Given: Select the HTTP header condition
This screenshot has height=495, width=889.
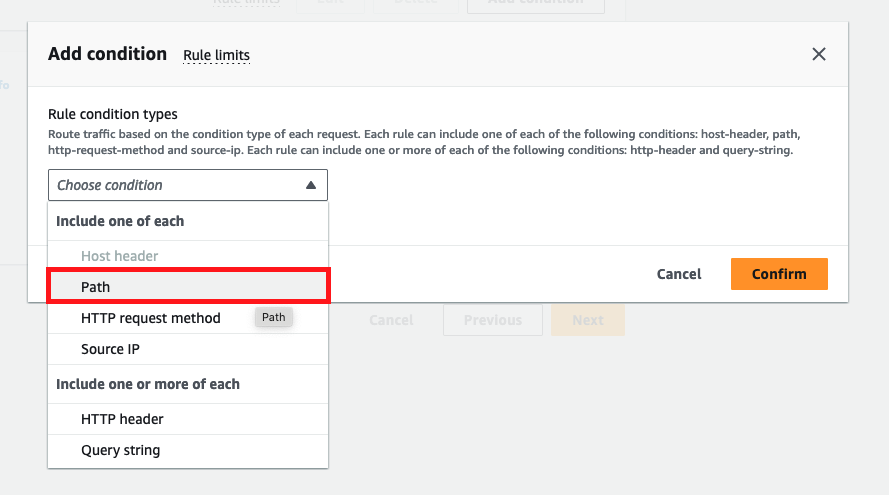Looking at the screenshot, I should click(122, 419).
